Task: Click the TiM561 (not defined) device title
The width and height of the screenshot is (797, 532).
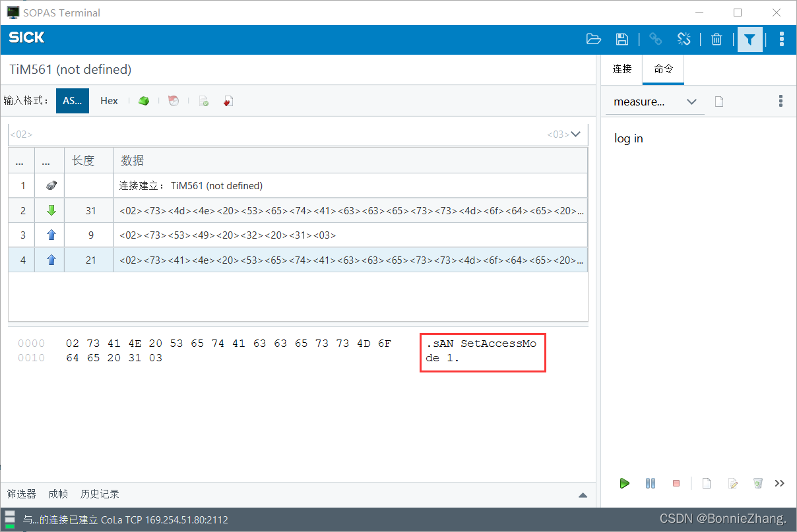Action: click(70, 69)
